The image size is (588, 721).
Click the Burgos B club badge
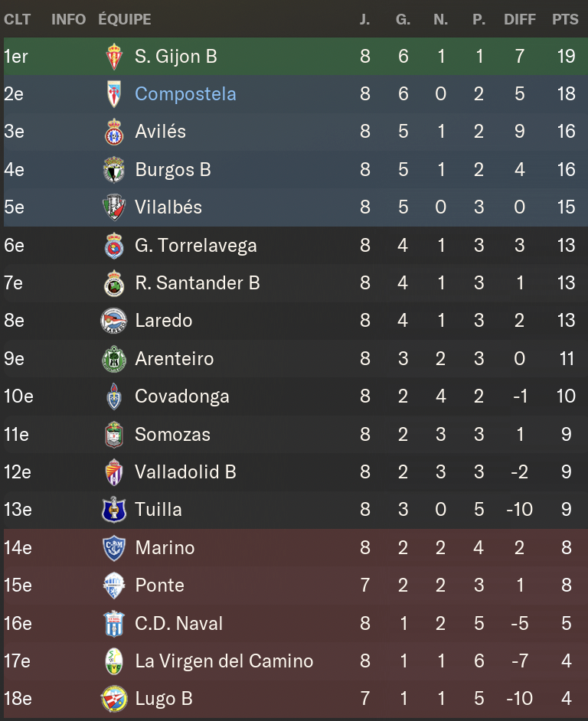[114, 170]
